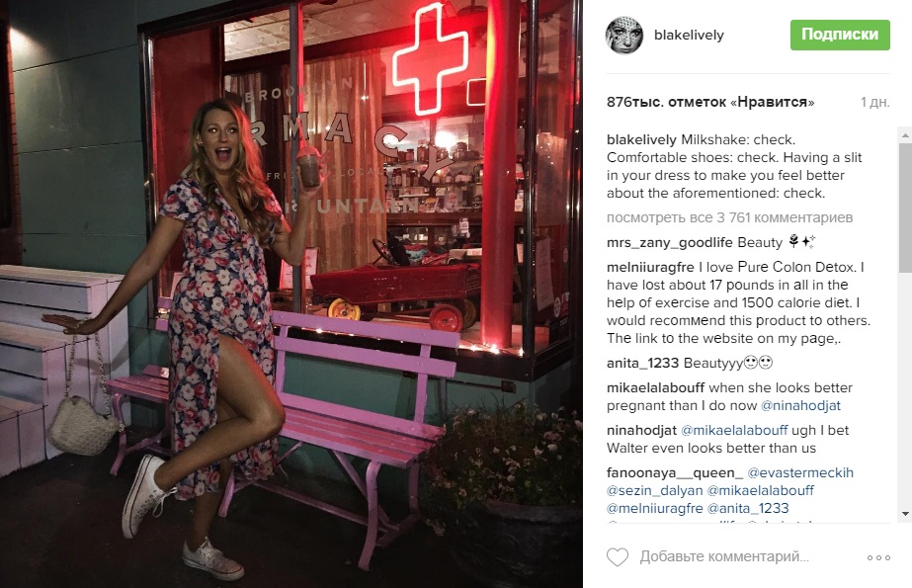Click the comments scrollbar thumb
This screenshot has height=588, width=912.
click(905, 207)
